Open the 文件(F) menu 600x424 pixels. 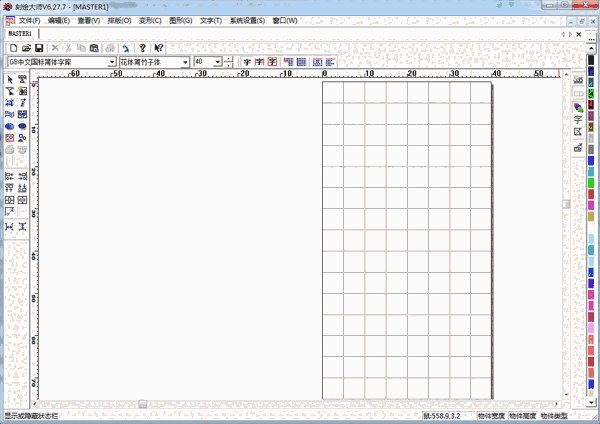(x=29, y=21)
